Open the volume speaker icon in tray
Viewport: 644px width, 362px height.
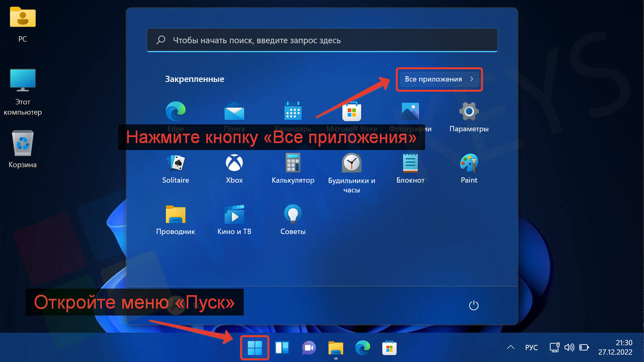click(x=569, y=347)
